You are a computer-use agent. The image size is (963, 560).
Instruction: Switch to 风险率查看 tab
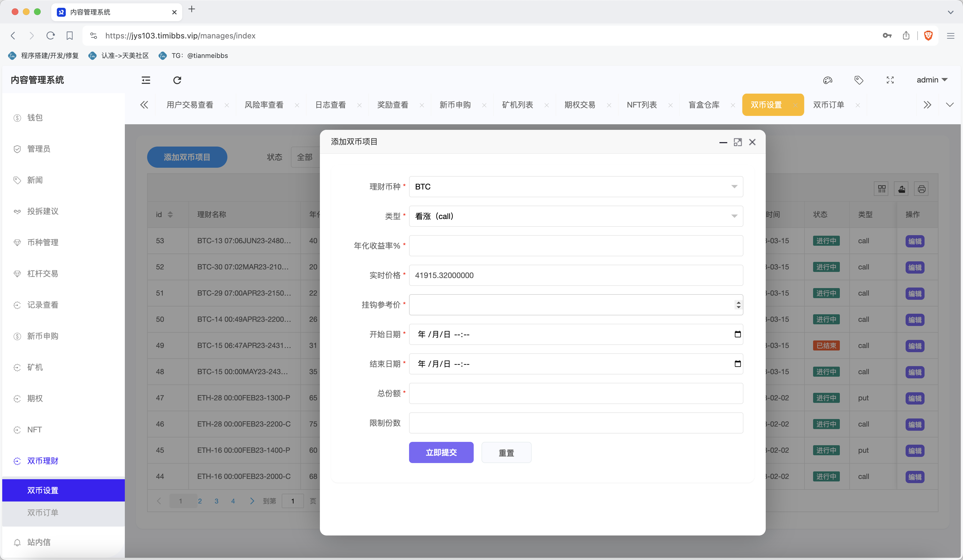[x=264, y=105]
